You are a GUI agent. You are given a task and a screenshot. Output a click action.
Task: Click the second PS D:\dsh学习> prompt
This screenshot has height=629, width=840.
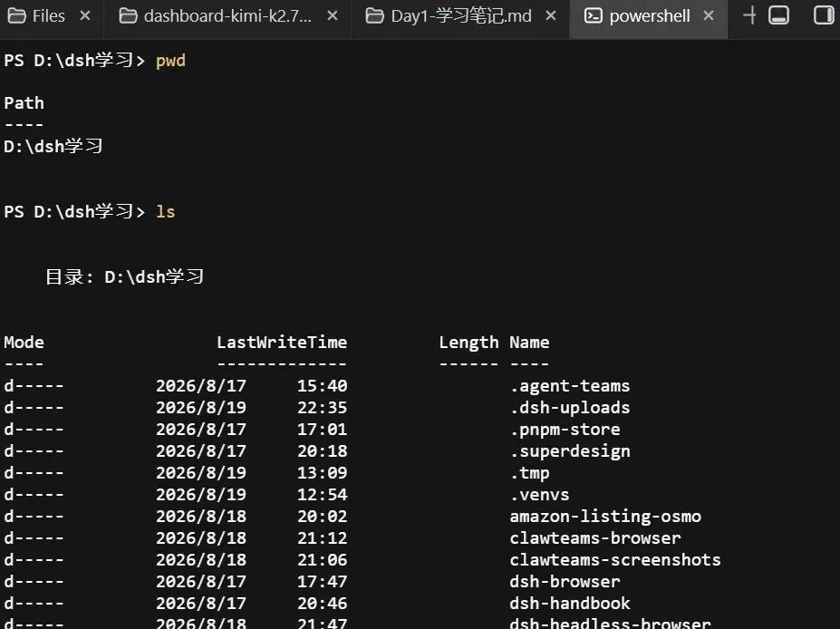coord(74,212)
